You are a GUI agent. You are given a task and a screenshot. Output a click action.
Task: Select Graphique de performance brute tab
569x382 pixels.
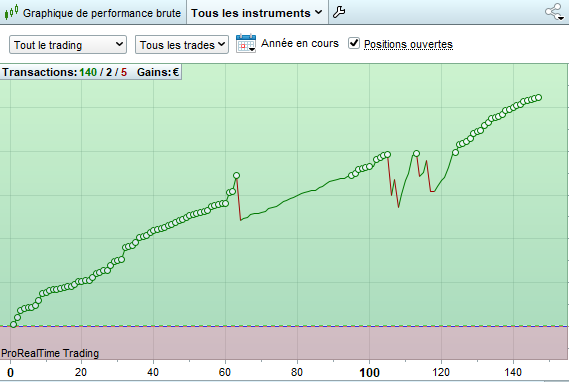tap(93, 13)
